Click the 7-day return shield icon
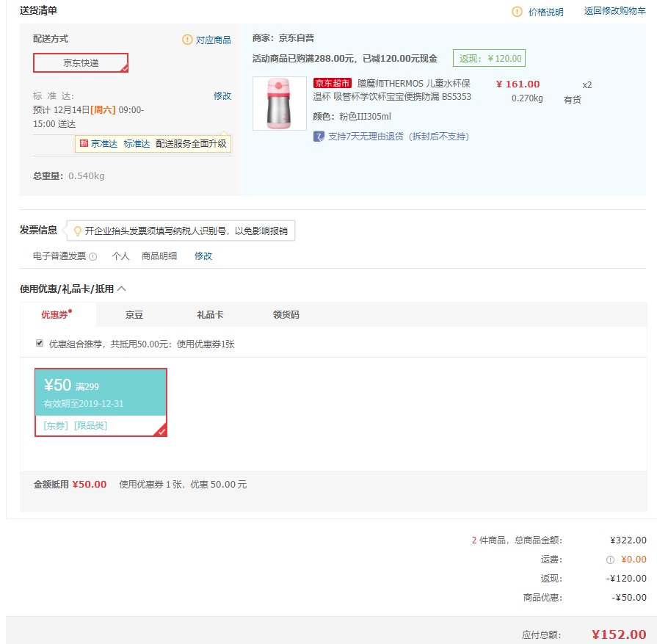The image size is (657, 644). tap(319, 137)
